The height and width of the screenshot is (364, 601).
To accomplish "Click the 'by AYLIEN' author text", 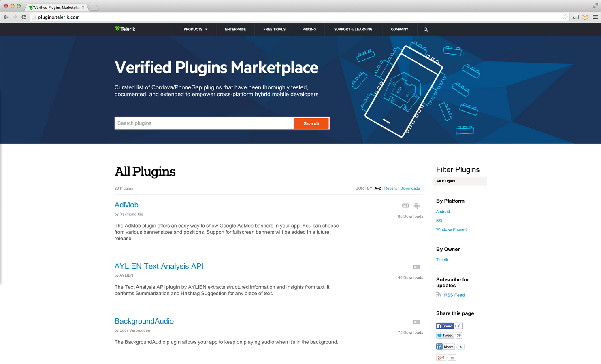I will [124, 275].
